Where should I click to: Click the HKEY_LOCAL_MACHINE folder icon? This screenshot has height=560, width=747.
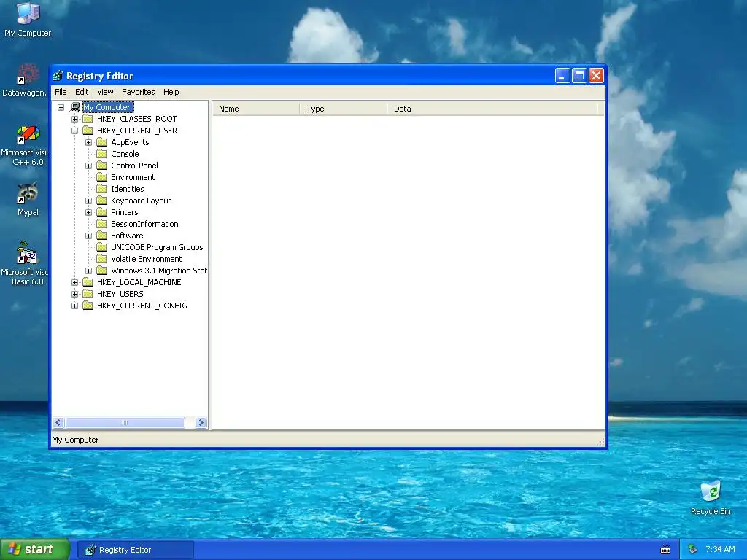88,282
